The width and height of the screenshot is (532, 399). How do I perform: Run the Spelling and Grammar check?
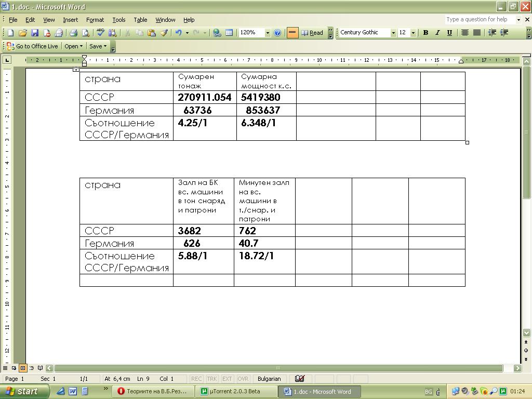101,33
